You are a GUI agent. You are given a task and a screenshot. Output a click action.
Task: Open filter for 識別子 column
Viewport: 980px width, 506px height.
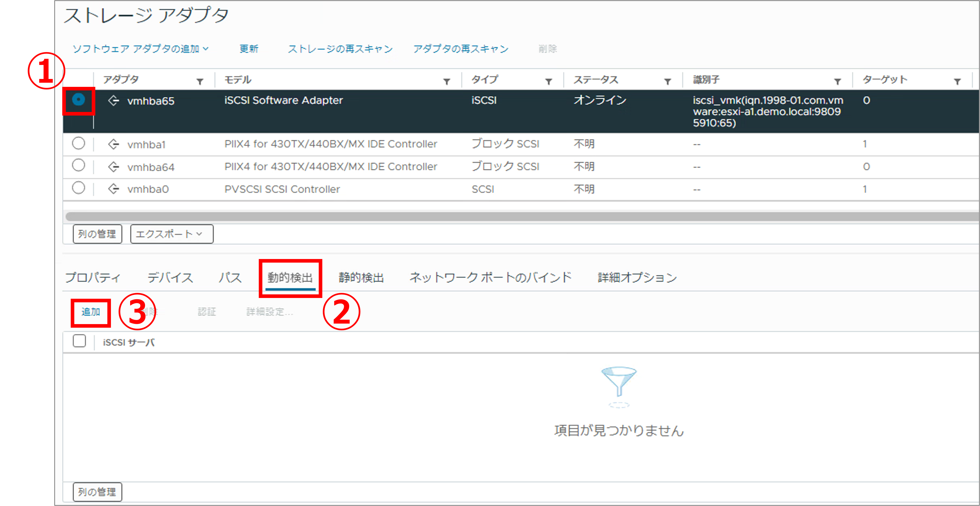pos(837,81)
